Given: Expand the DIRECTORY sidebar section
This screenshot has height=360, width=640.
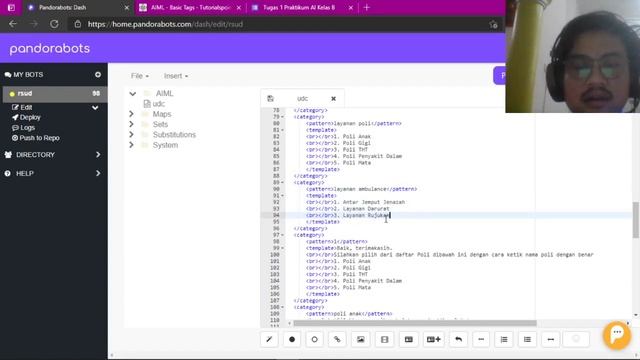Looking at the screenshot, I should (x=98, y=155).
